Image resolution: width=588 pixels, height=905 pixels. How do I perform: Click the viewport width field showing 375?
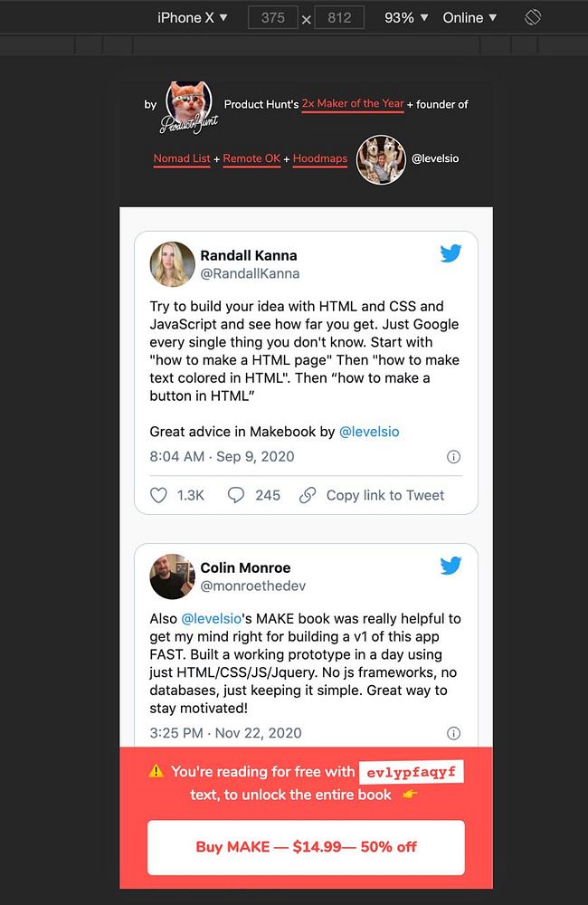[x=273, y=18]
